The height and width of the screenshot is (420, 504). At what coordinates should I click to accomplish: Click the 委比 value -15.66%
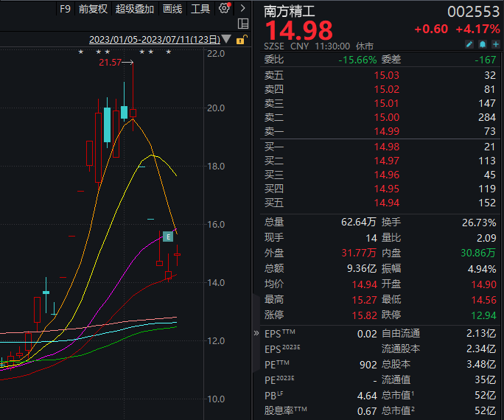pos(357,60)
